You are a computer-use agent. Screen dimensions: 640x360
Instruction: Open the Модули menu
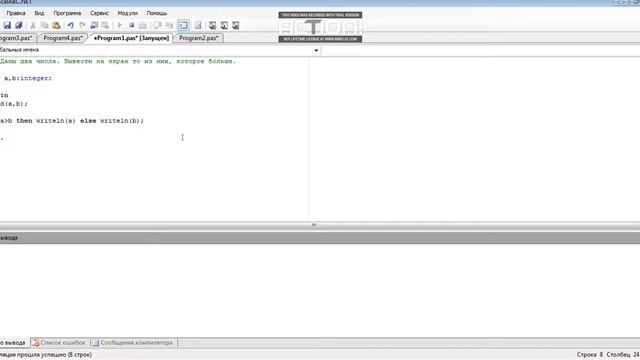point(127,13)
